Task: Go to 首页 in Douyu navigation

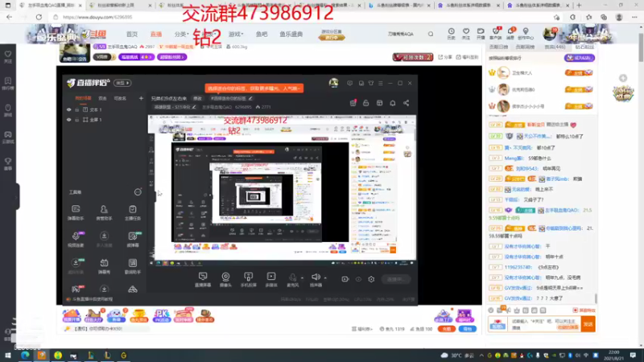Action: [x=132, y=34]
